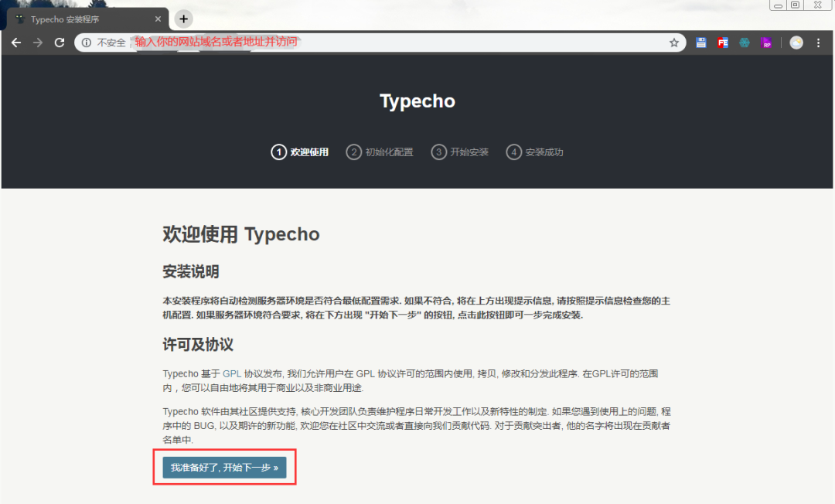Click the 欢迎使用 Typecho heading
This screenshot has height=504, width=835.
click(x=240, y=234)
